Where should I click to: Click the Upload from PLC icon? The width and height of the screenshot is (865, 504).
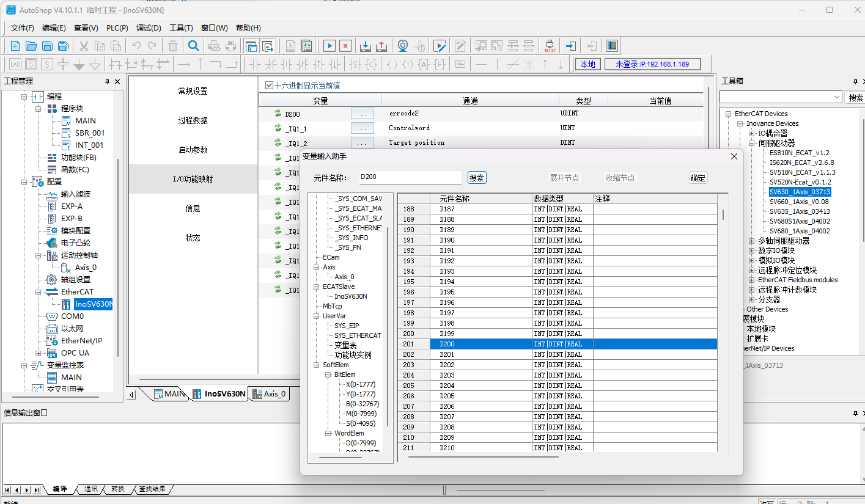coord(381,46)
